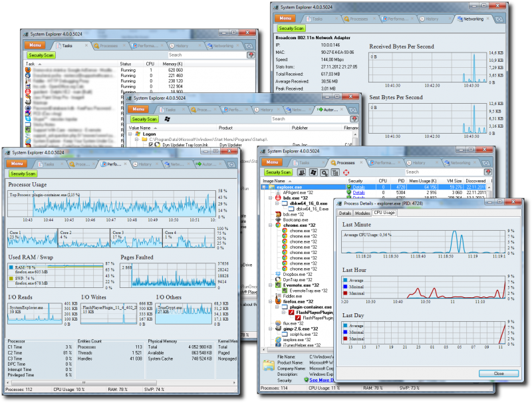This screenshot has height=403, width=532.
Task: Collapse the chrome.exe *32 process group
Action: tap(271, 225)
